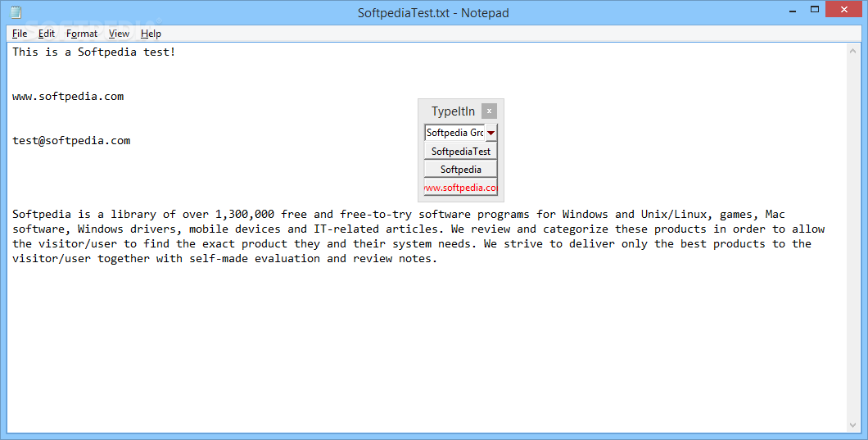
Task: Click the '1,300,000' number in paragraph
Action: (245, 215)
